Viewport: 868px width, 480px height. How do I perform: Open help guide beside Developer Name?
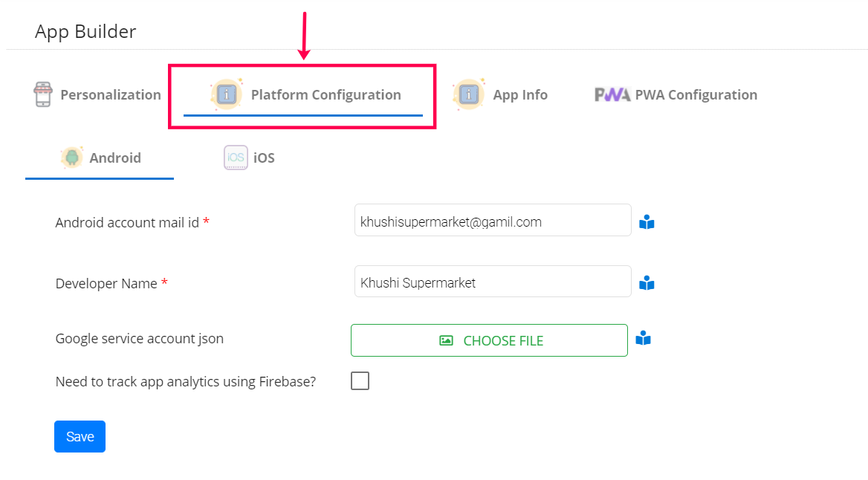click(647, 283)
